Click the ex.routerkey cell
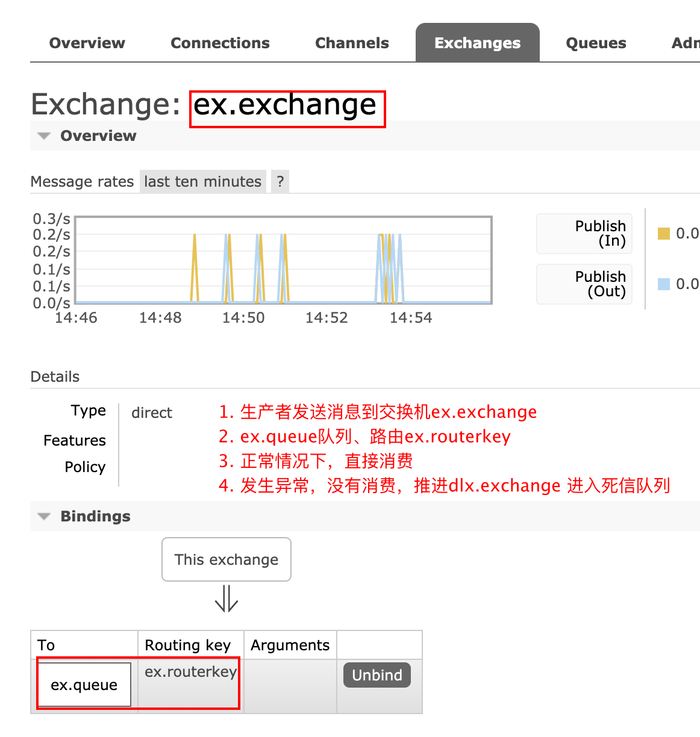This screenshot has width=700, height=737. coord(190,672)
